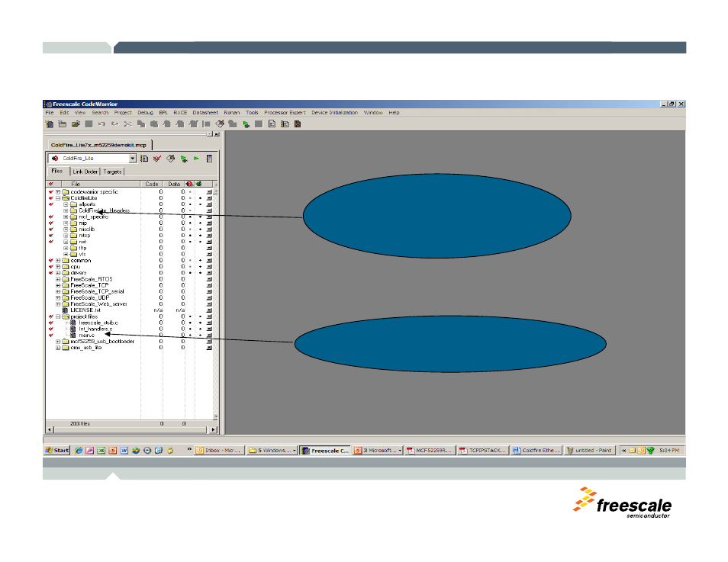Image resolution: width=728 pixels, height=562 pixels.
Task: Click the Redo toolbar icon
Action: 114,124
